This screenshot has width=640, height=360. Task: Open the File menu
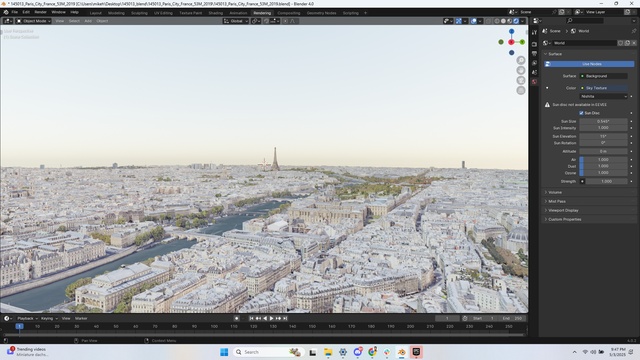[x=15, y=12]
